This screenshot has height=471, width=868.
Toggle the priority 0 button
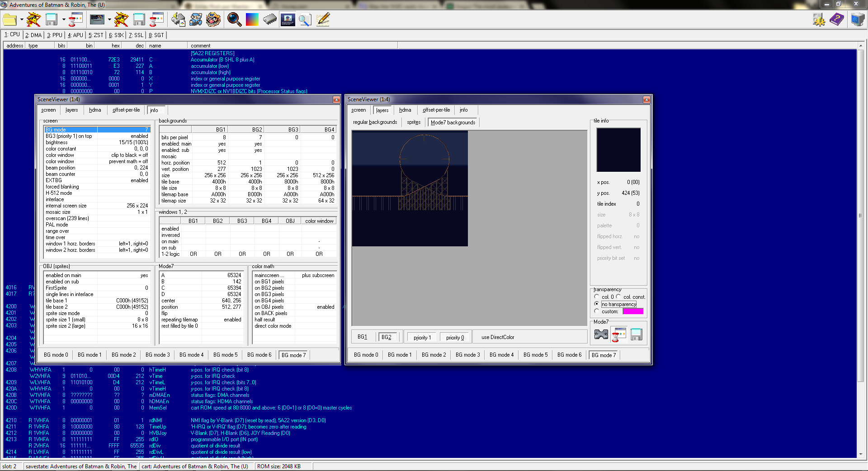click(x=455, y=338)
